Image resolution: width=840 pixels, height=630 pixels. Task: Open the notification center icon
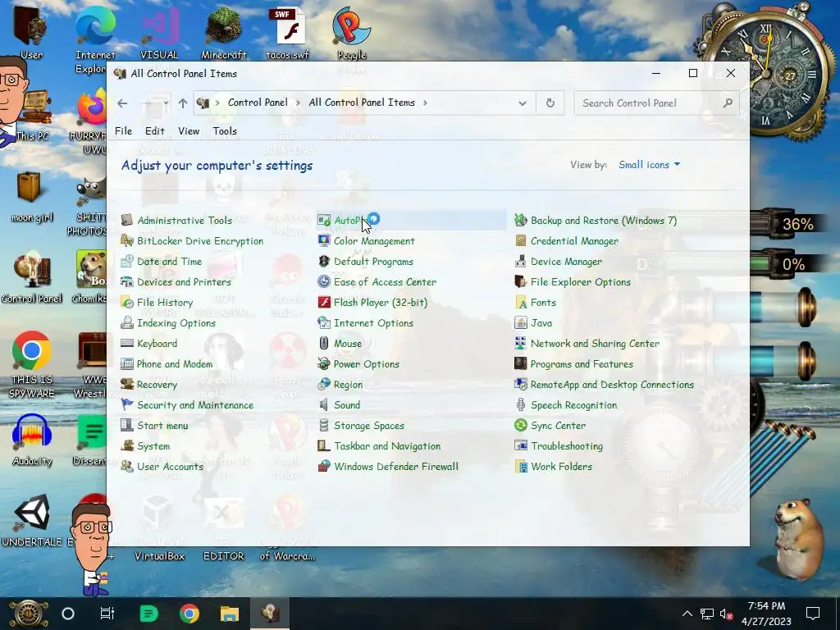click(x=813, y=614)
